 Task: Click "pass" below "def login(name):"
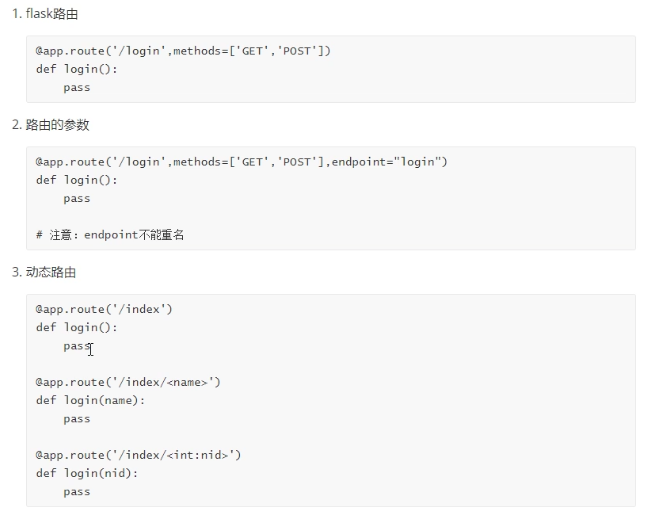76,419
